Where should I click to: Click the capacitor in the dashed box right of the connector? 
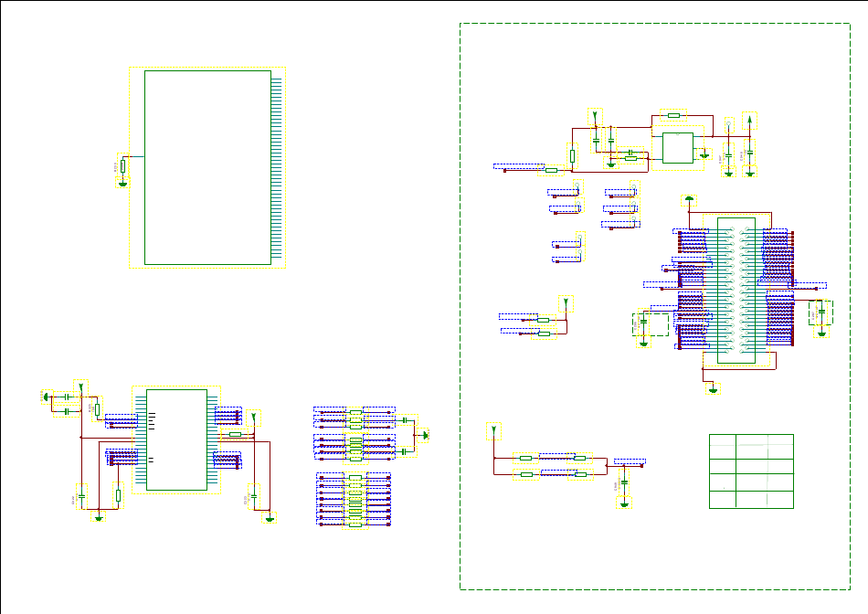click(x=821, y=312)
